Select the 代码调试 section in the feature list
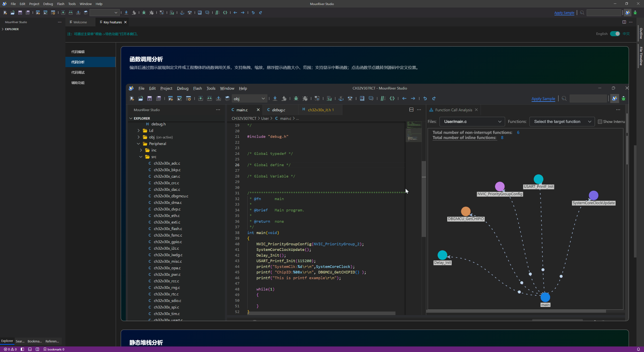The height and width of the screenshot is (352, 644). pyautogui.click(x=78, y=72)
